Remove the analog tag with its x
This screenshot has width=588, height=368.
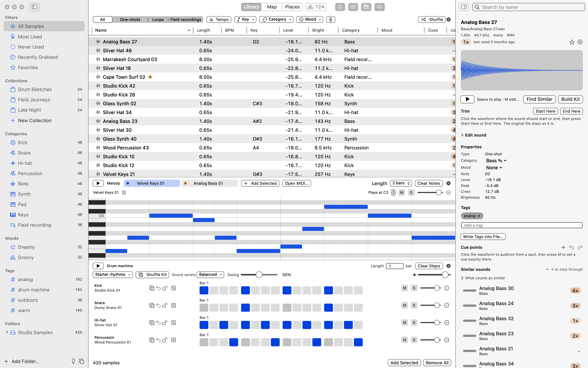click(x=479, y=216)
